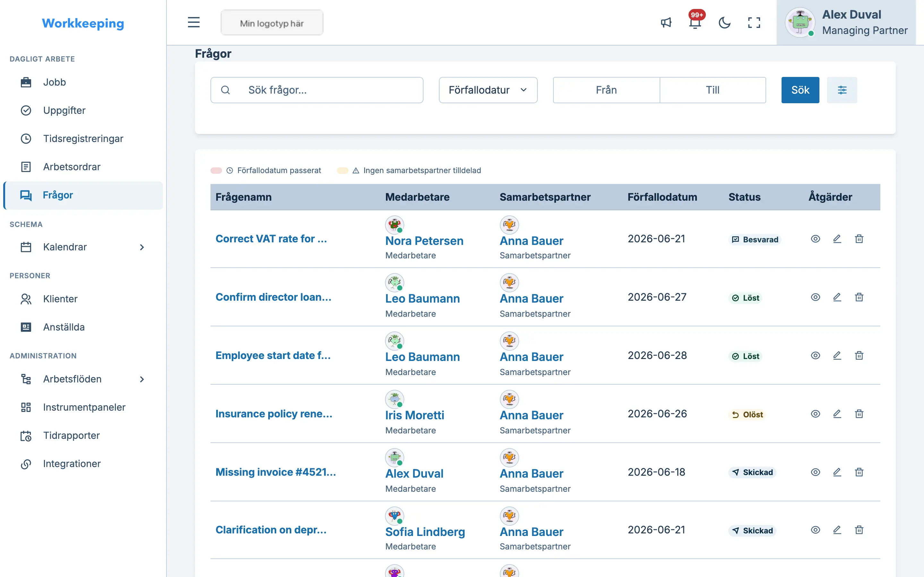Image resolution: width=924 pixels, height=577 pixels.
Task: Open the Förfallodatur dropdown
Action: (x=488, y=90)
